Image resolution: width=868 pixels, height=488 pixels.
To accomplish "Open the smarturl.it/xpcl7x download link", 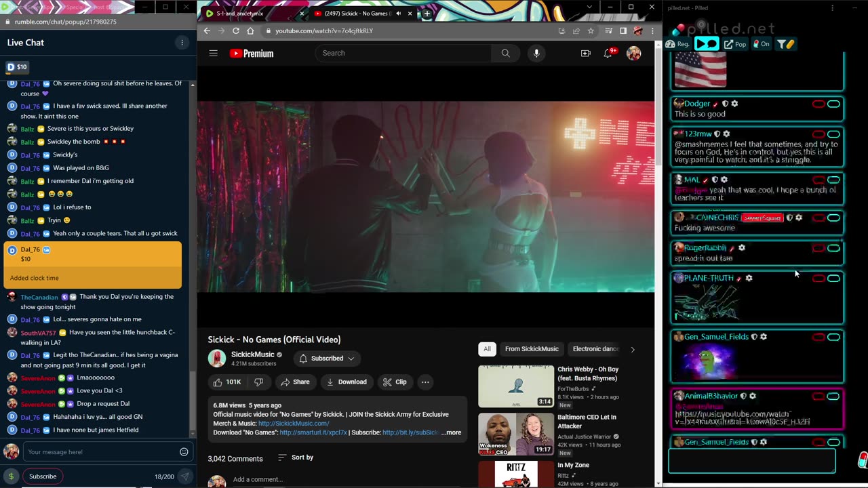I will coord(313,432).
